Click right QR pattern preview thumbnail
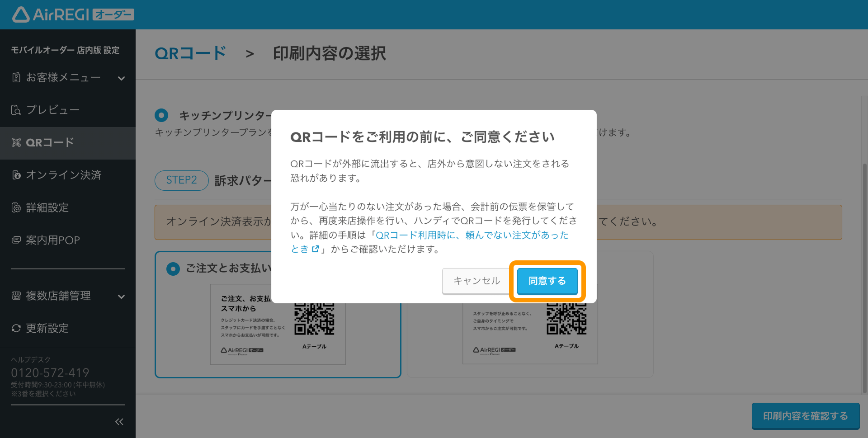 [x=530, y=324]
